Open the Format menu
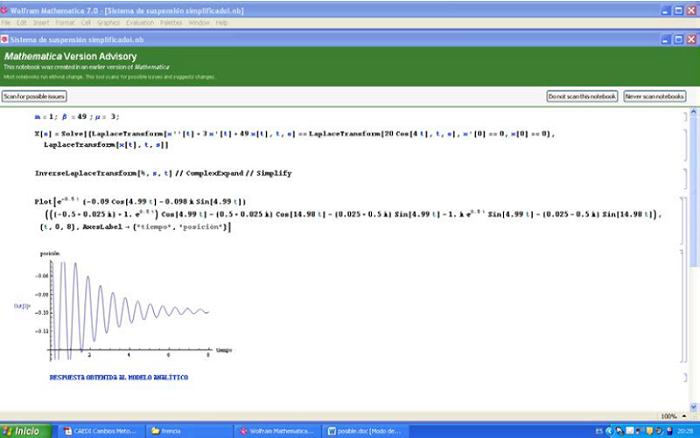 65,23
